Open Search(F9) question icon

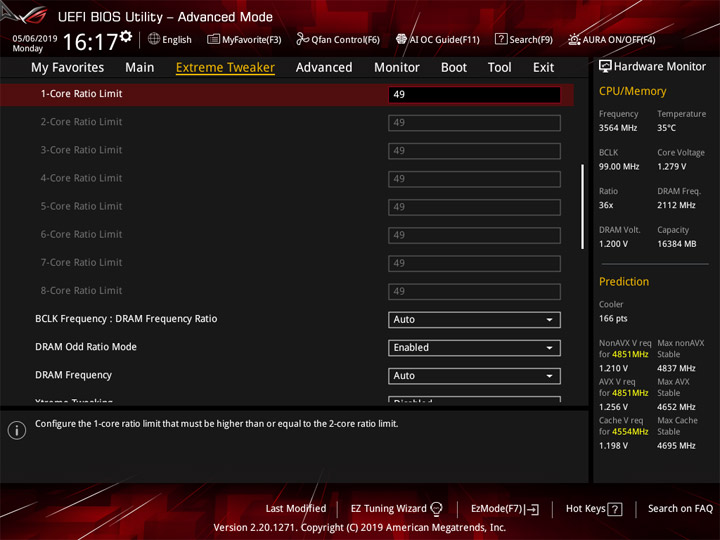501,39
